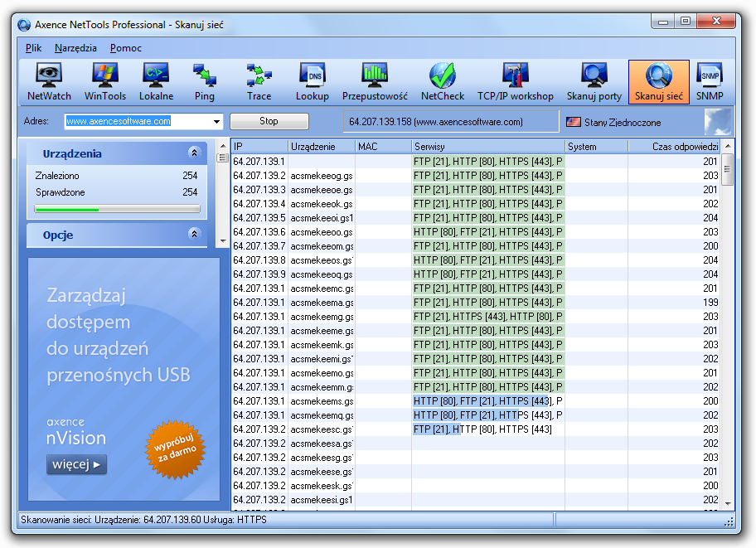Open the NetWatch tool
Image resolution: width=756 pixels, height=548 pixels.
click(49, 82)
